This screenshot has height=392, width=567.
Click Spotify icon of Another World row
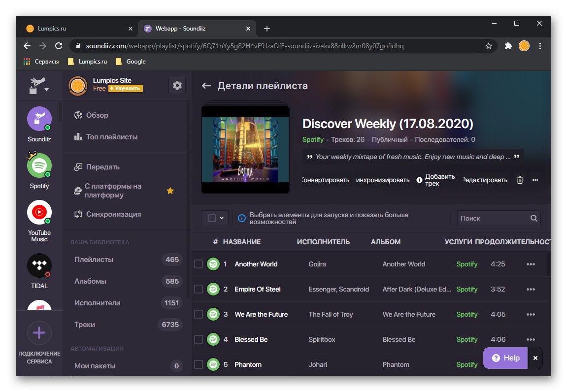click(213, 264)
